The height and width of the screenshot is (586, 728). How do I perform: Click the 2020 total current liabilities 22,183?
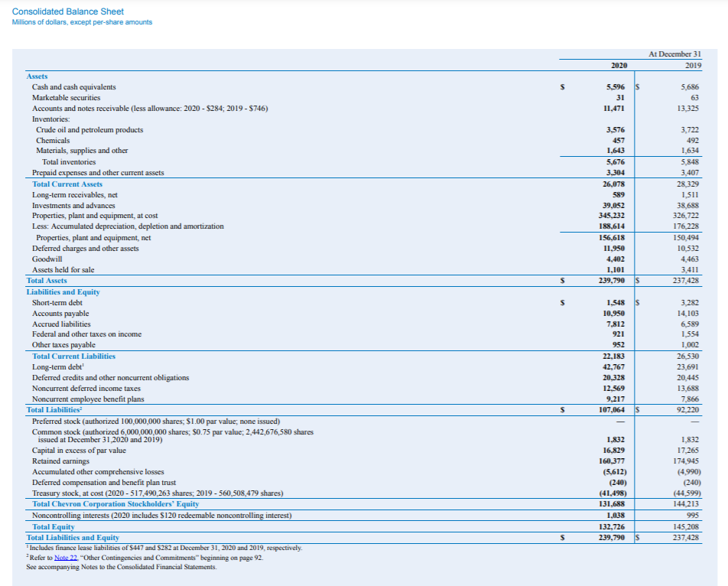click(614, 356)
